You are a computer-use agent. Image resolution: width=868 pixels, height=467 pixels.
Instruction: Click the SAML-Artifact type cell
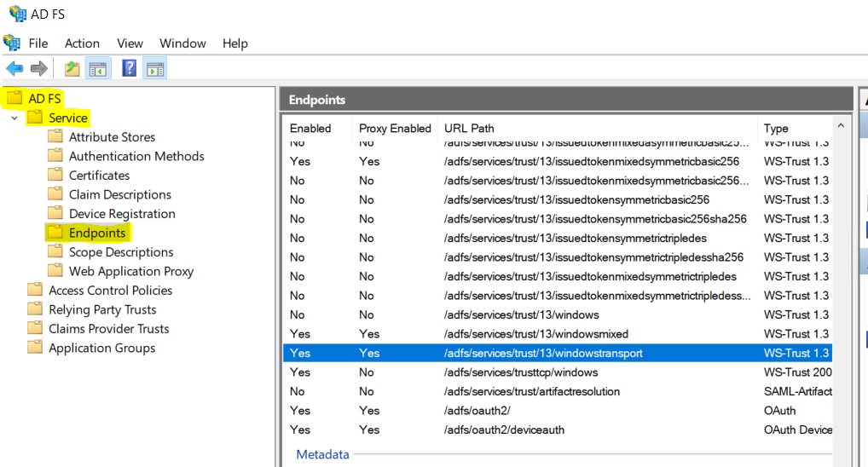798,391
